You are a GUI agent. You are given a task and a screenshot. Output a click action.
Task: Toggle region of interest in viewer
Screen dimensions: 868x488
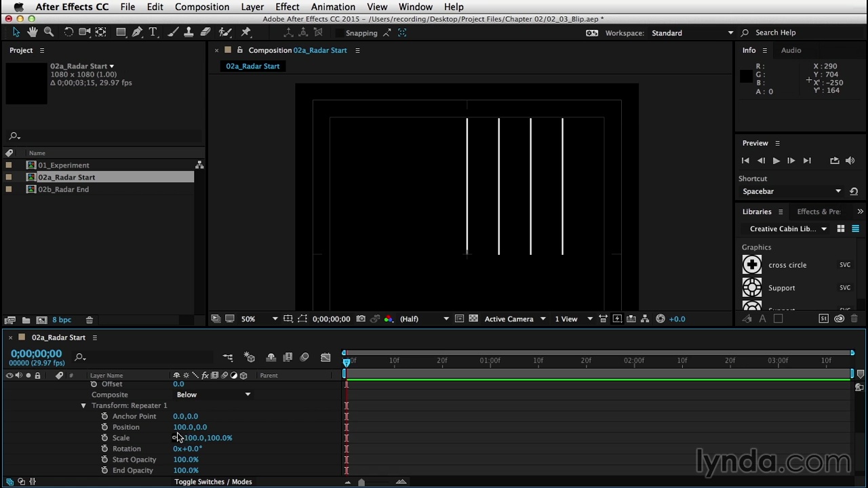[459, 319]
